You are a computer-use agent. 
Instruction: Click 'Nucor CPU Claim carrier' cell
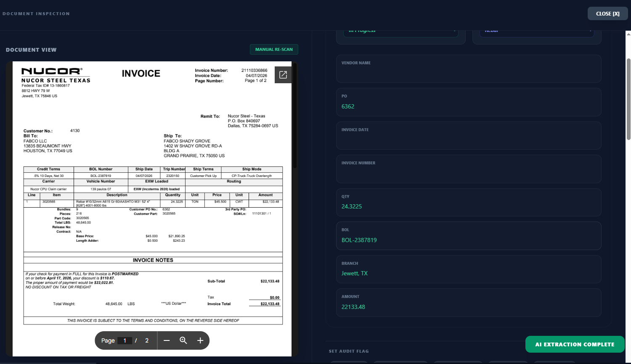pos(48,189)
